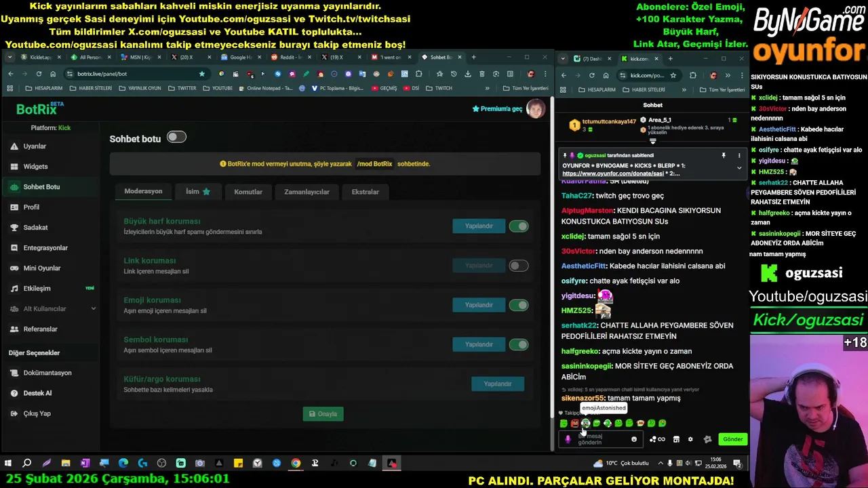Viewport: 868px width, 488px height.
Task: Click the BotRix user avatar
Action: tap(535, 109)
